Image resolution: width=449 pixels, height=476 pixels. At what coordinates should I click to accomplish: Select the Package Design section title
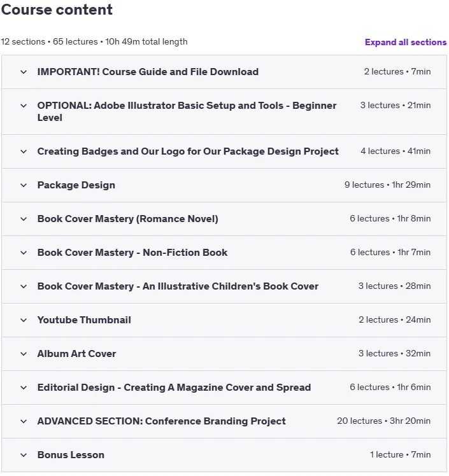point(76,185)
